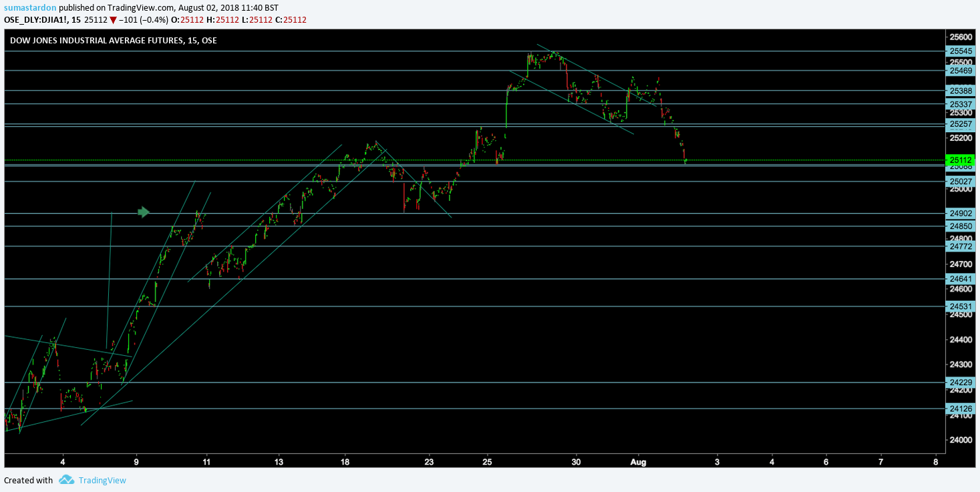The width and height of the screenshot is (980, 492).
Task: Click the 24531 price level label
Action: point(961,306)
